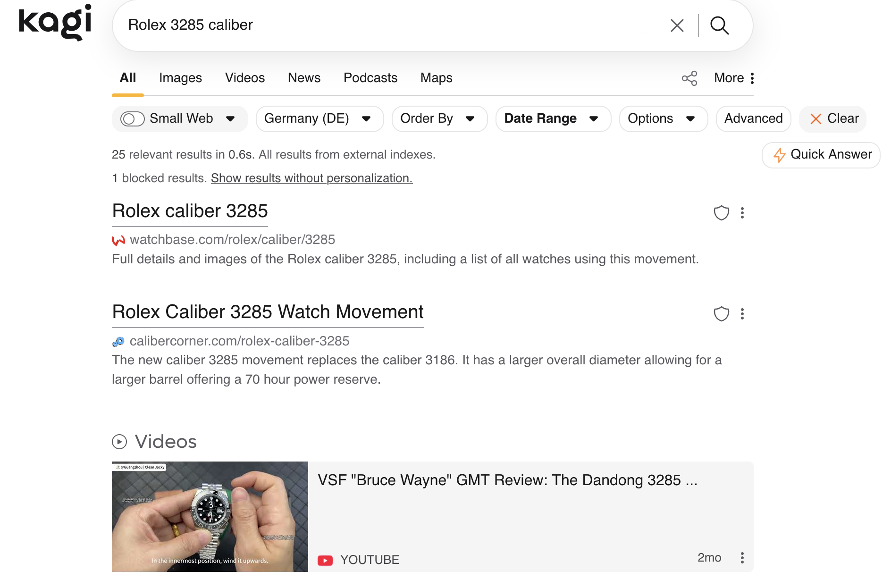Click Show results without personalization
Image resolution: width=891 pixels, height=588 pixels.
(x=311, y=178)
